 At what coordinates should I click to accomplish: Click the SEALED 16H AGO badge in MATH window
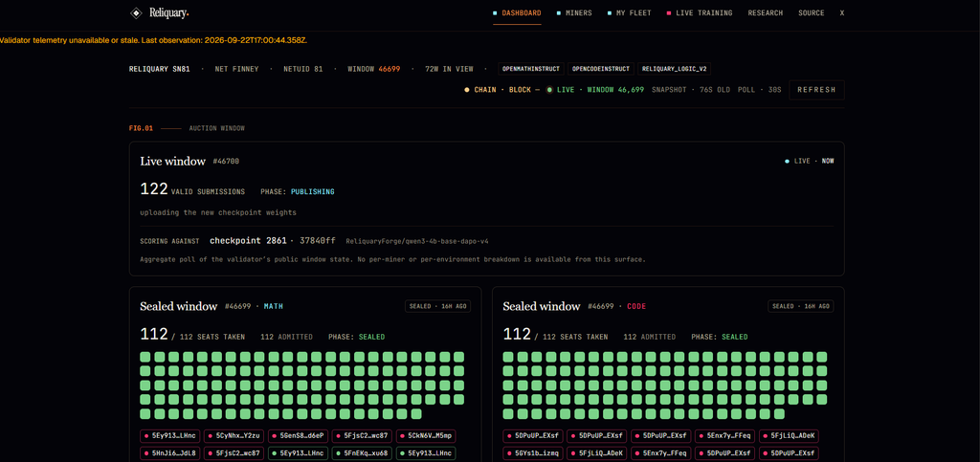[x=437, y=306]
